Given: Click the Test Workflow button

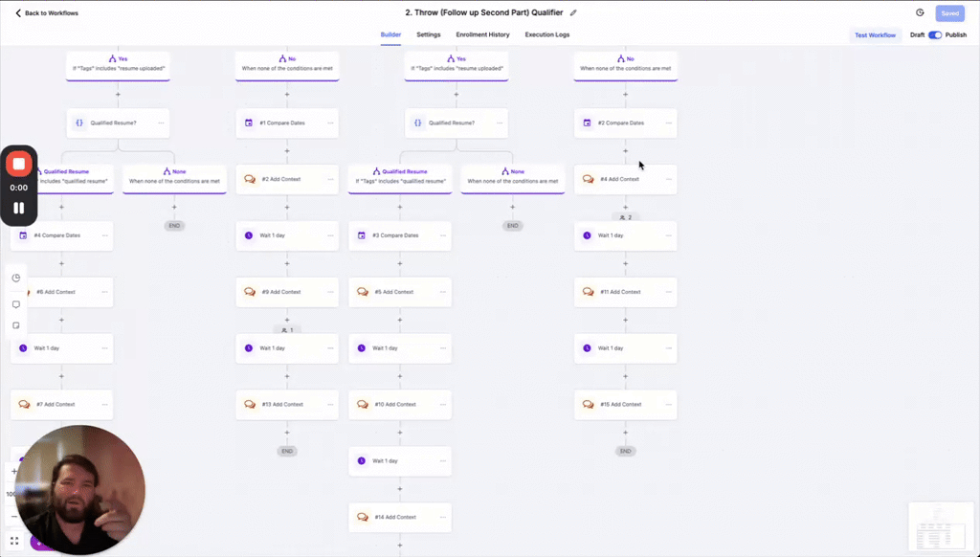Looking at the screenshot, I should tap(875, 35).
